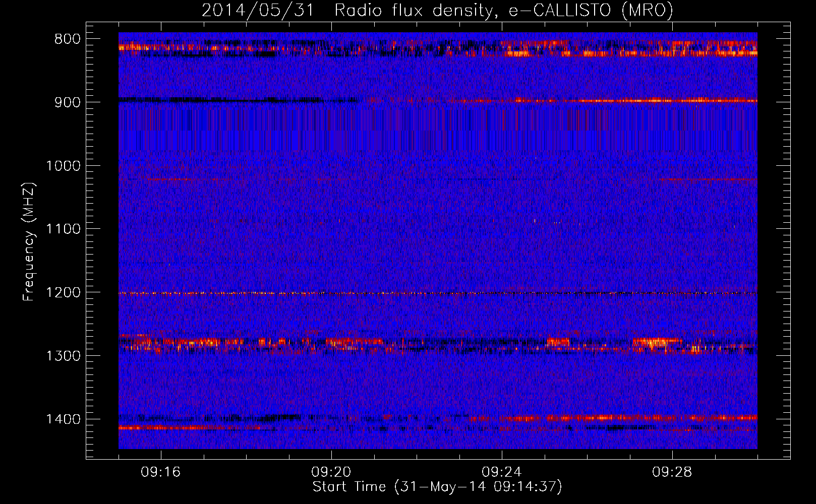Viewport: 816px width, 504px height.
Task: Select the '1100' frequency axis label
Action: (x=63, y=229)
